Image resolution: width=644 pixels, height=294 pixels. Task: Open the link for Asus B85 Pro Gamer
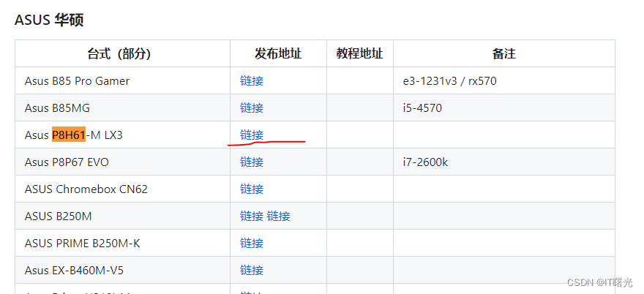point(251,81)
